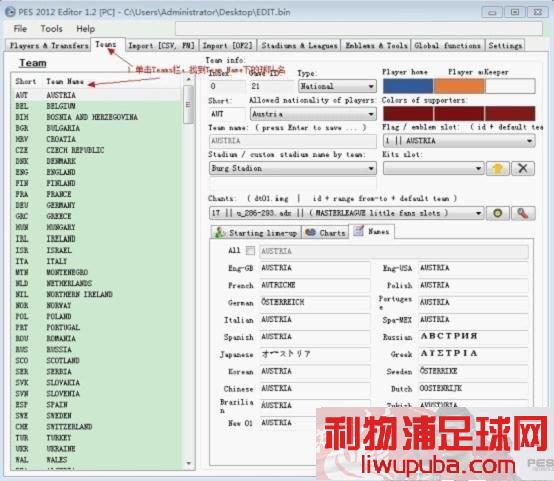Click the Eng-GB name field

tap(314, 268)
